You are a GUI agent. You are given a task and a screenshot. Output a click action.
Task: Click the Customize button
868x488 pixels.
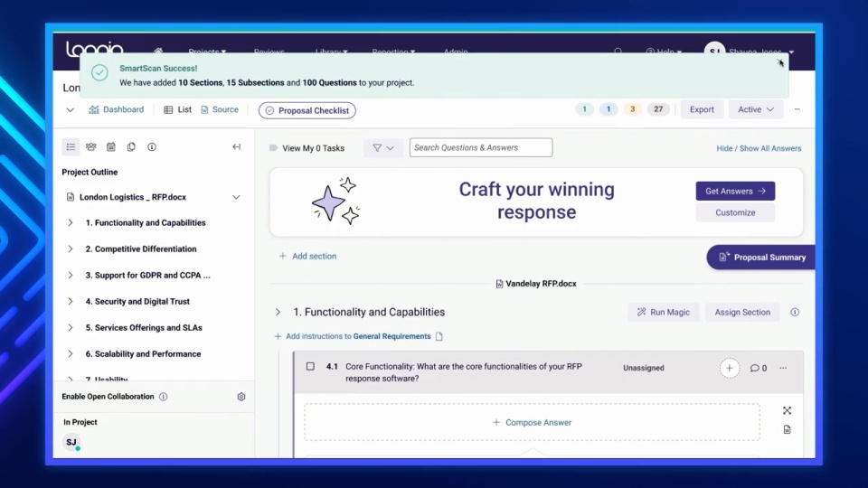tap(735, 212)
